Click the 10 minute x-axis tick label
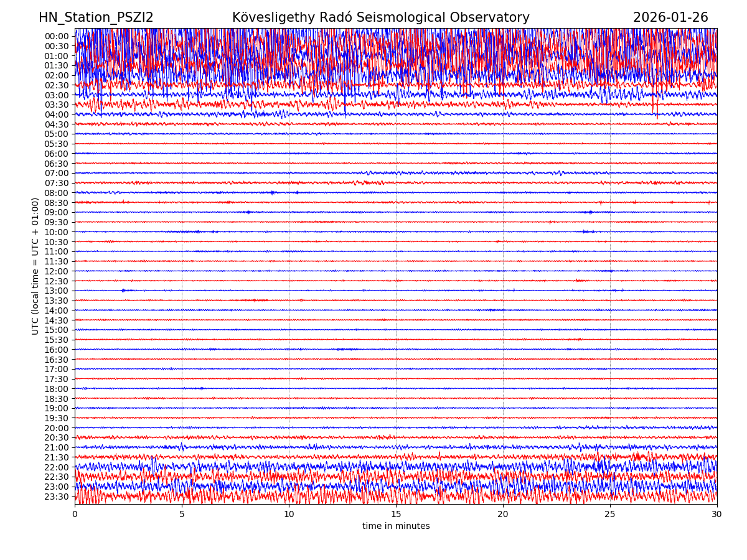This screenshot has height=560, width=747. tap(289, 515)
